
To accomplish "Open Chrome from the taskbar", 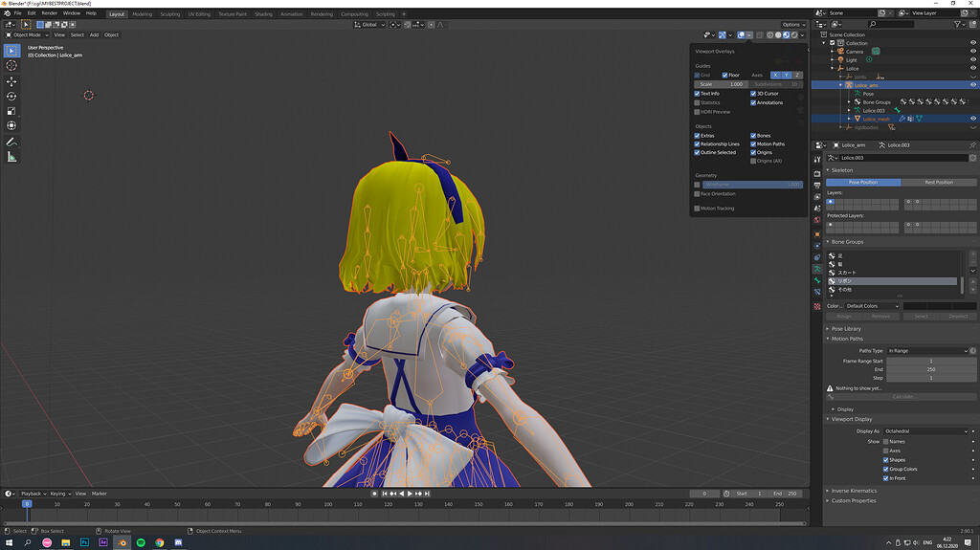I will [160, 542].
